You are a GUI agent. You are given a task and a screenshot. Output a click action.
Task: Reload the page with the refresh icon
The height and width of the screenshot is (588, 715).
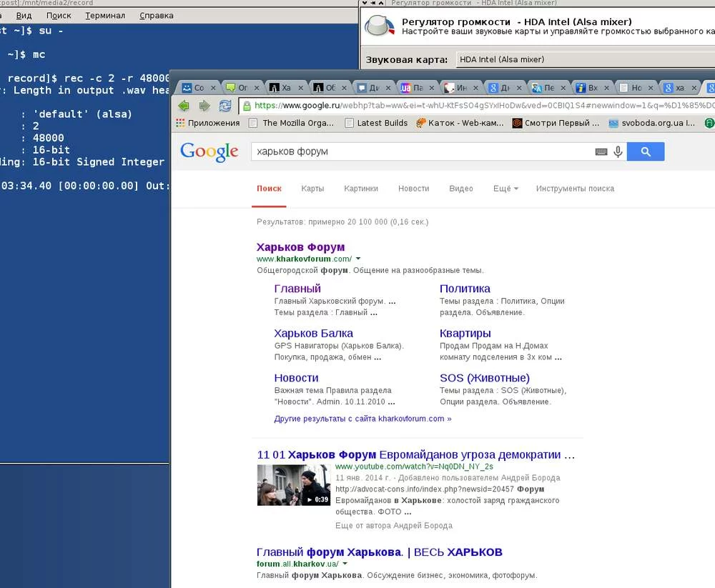(x=225, y=106)
